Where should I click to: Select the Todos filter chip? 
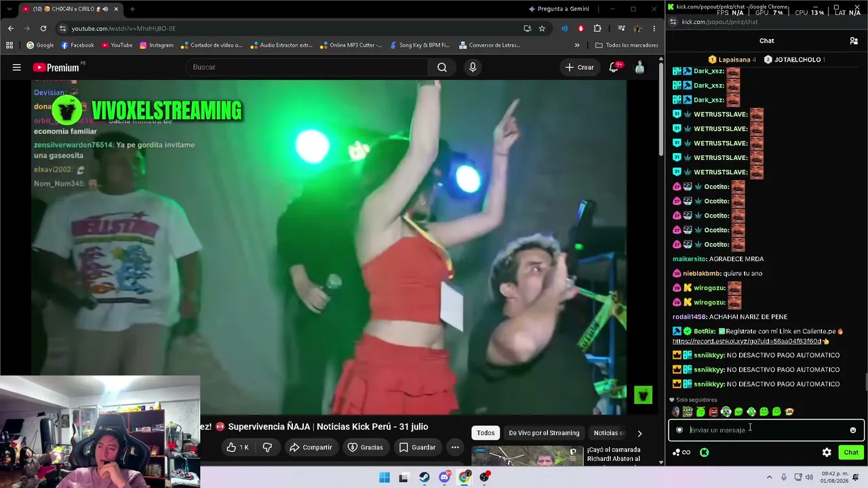click(486, 433)
